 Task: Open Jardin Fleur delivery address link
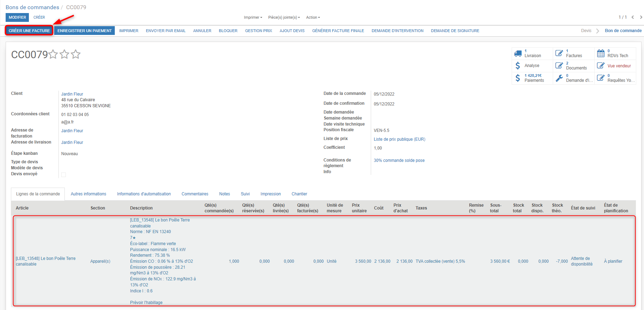tap(72, 142)
